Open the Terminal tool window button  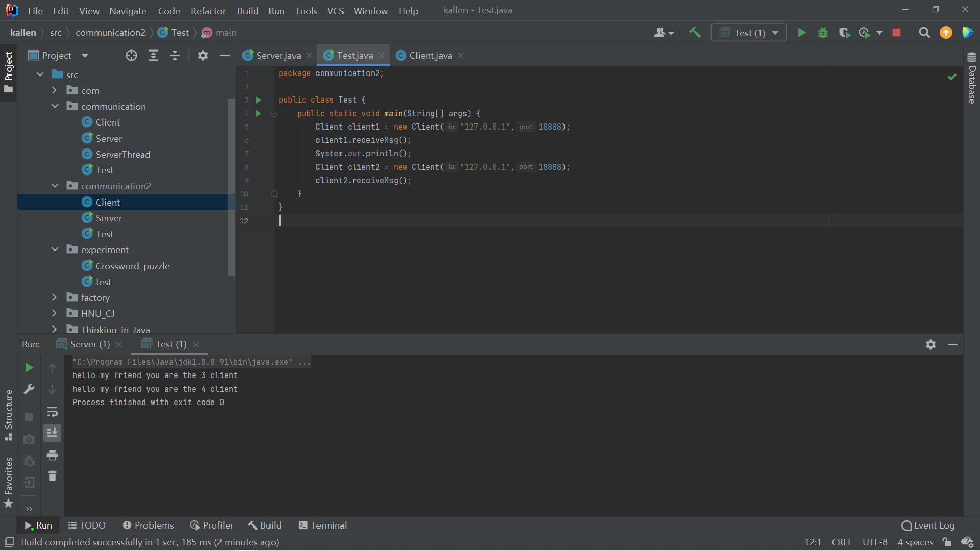(x=323, y=525)
